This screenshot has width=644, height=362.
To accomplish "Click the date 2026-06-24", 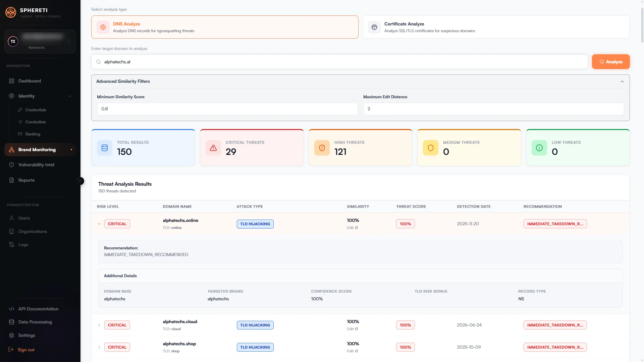I will coord(469,325).
